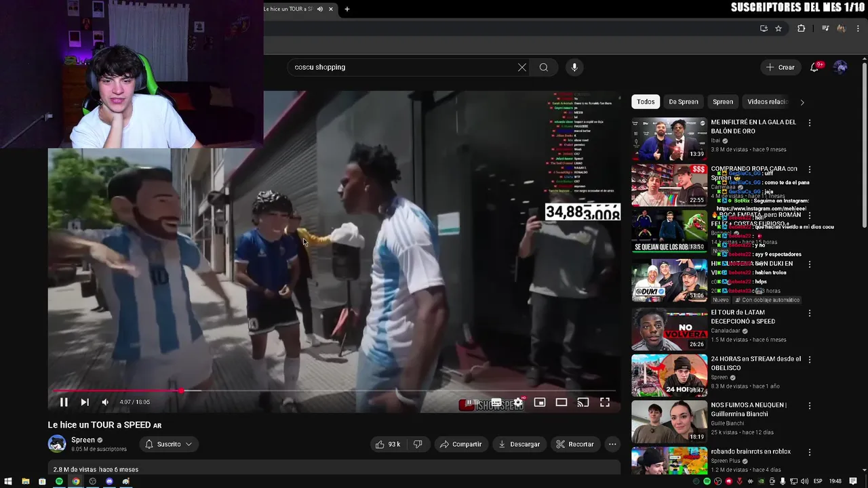Viewport: 868px width, 488px height.
Task: Close the Le hice un TOUR tab
Action: (331, 9)
